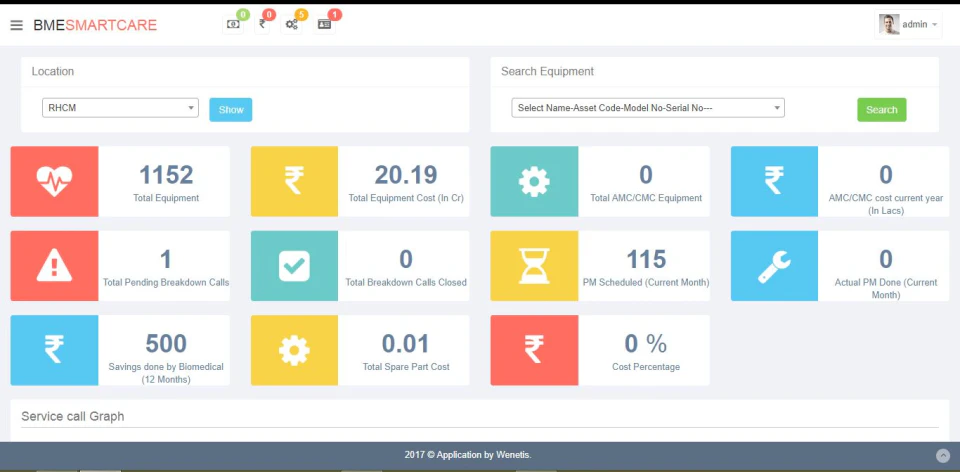Click the heartbeat icon for Total Equipment
This screenshot has height=472, width=960.
[54, 181]
